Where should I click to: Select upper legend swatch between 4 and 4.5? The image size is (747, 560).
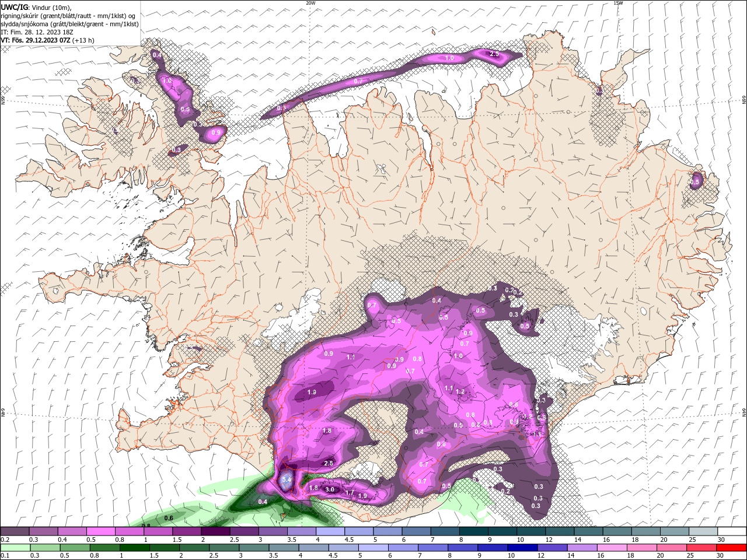pos(330,531)
